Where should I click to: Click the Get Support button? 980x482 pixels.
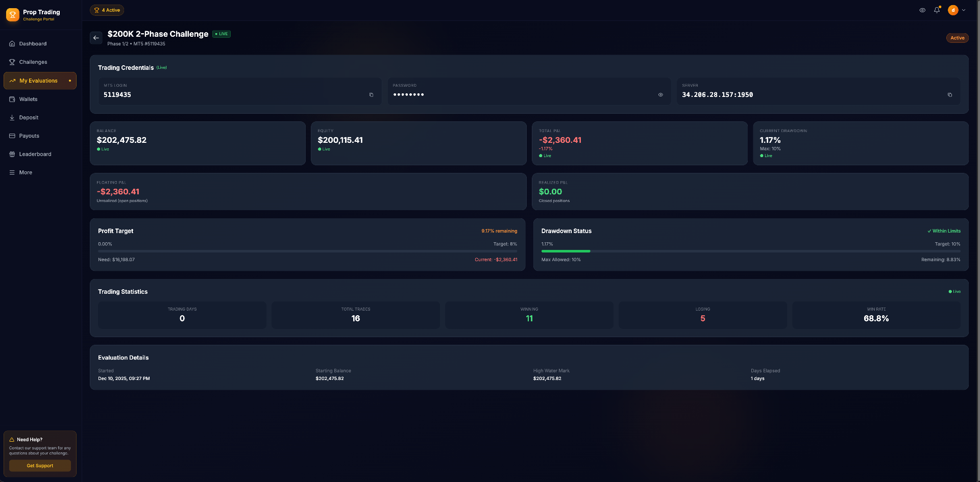[40, 466]
